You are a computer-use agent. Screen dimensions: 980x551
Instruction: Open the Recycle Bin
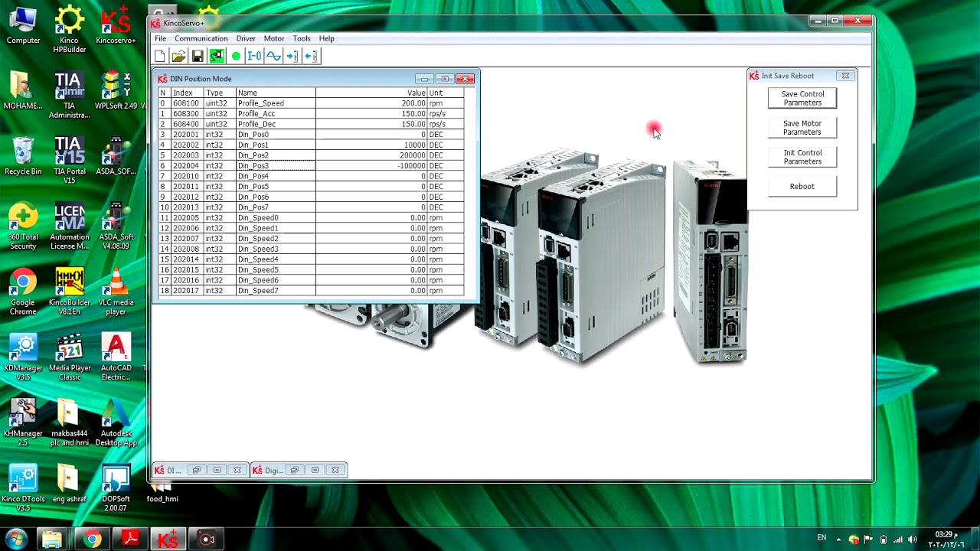click(x=23, y=156)
